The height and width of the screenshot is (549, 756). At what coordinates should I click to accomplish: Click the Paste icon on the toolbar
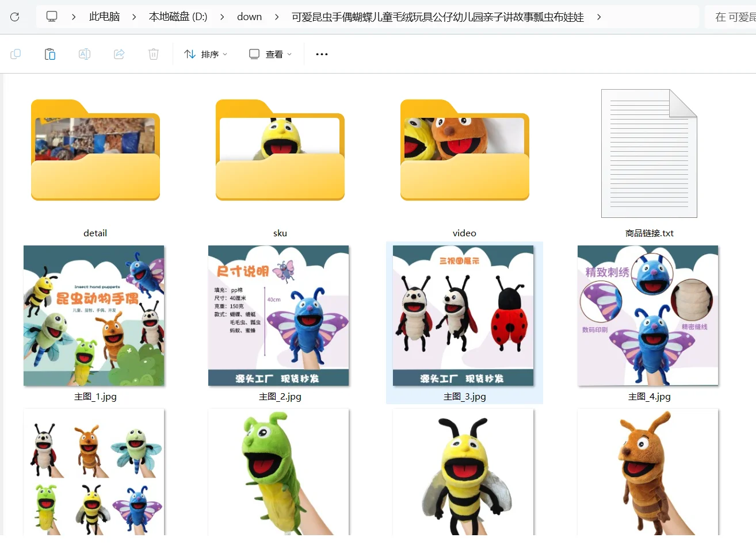[x=50, y=53]
